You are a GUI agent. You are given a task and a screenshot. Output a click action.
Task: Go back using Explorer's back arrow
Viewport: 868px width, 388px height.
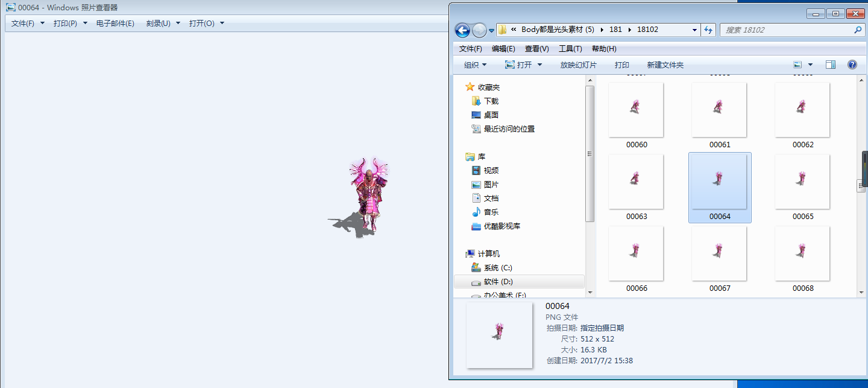click(x=462, y=30)
